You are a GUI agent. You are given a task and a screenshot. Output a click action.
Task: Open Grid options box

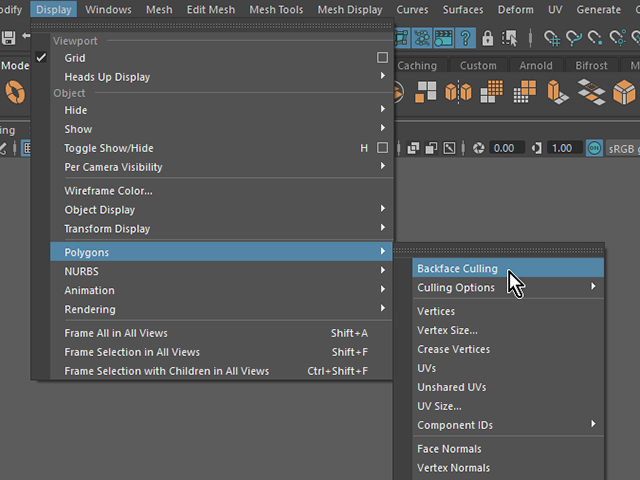pos(382,58)
